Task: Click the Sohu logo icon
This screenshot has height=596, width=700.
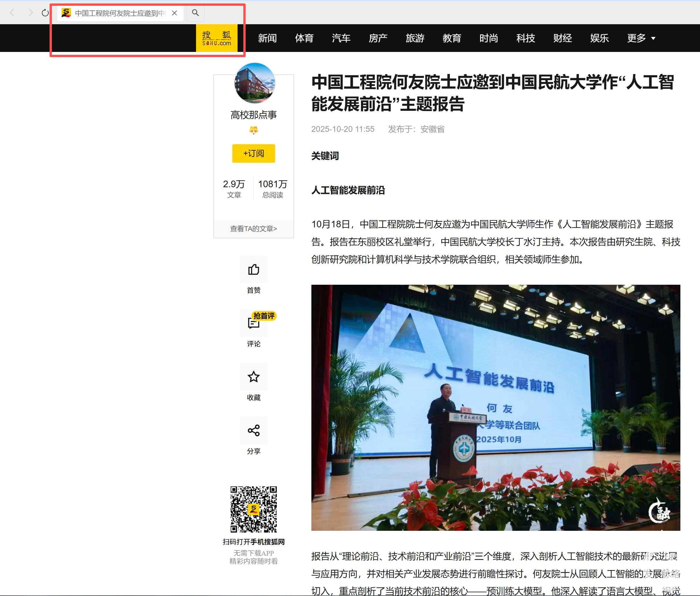Action: pyautogui.click(x=217, y=38)
